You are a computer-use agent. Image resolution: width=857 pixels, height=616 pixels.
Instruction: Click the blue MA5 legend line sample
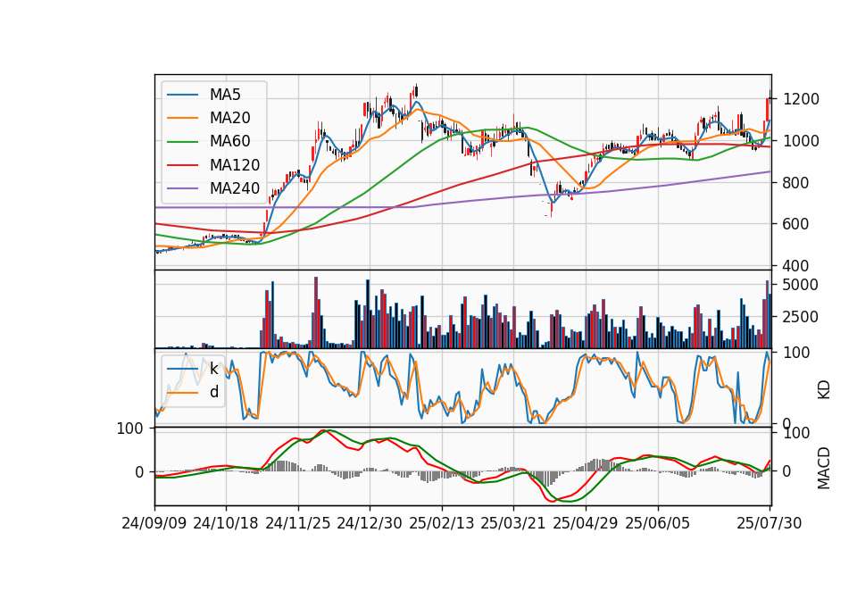coord(182,96)
